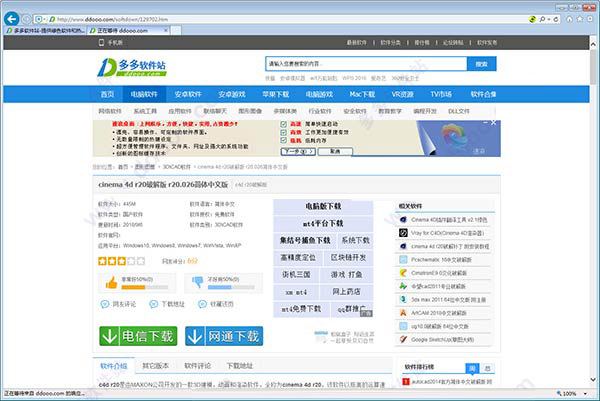Click the red autocad2014 ranking icon
The height and width of the screenshot is (401, 600).
pos(406,381)
